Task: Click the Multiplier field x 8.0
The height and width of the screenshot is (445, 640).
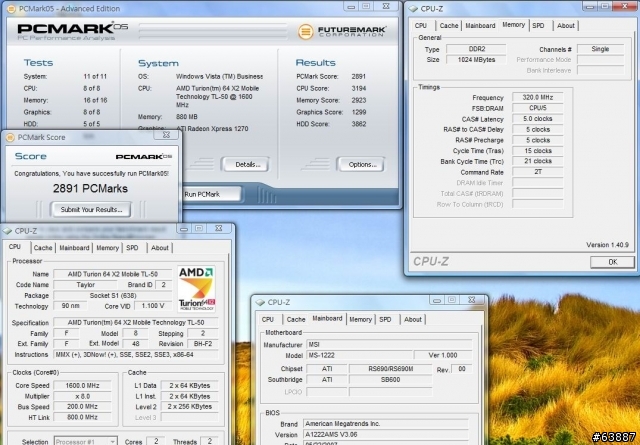Action: [82, 396]
